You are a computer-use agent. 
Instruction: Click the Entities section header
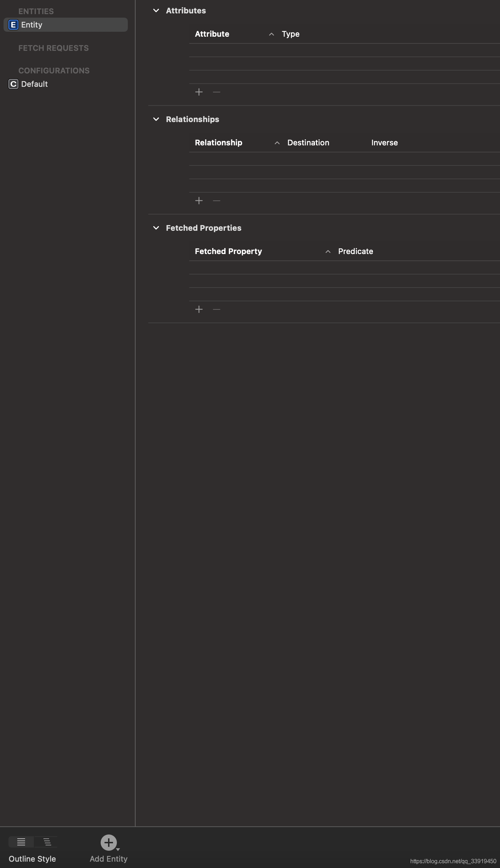pos(36,11)
